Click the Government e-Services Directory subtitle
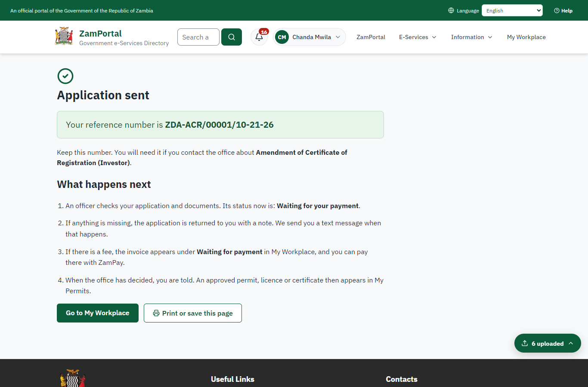 124,43
